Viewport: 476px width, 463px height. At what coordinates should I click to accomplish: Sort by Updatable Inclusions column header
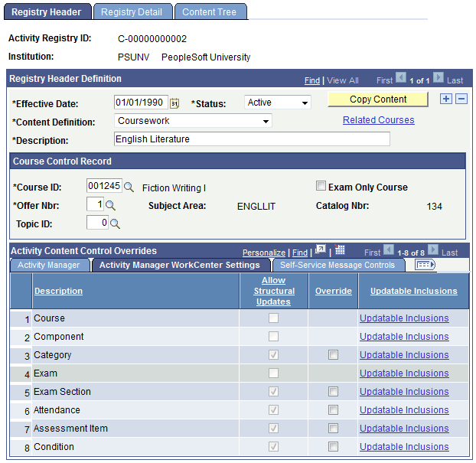click(x=413, y=291)
